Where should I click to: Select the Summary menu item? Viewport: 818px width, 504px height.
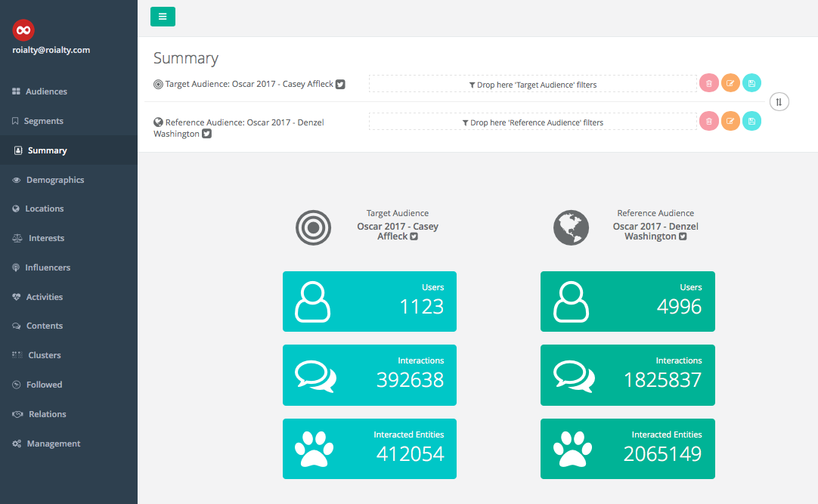click(x=69, y=150)
